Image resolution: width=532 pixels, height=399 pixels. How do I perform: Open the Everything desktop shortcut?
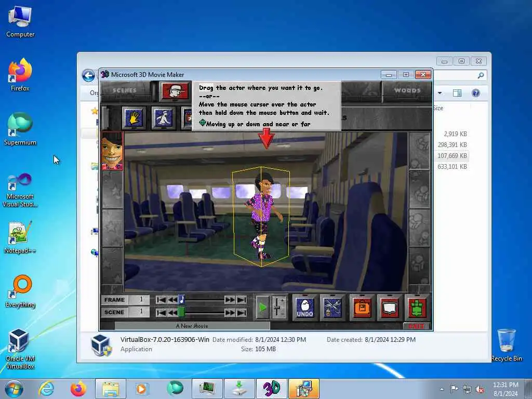coord(20,291)
